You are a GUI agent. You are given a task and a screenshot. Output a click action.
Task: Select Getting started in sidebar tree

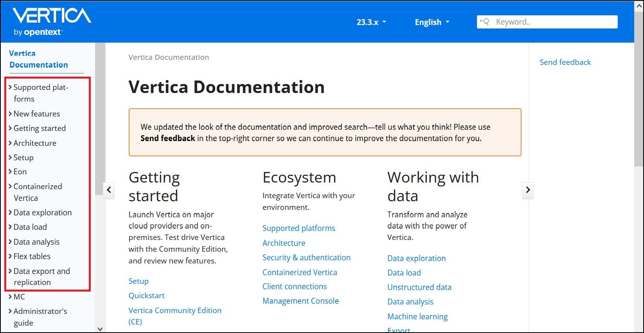(40, 128)
